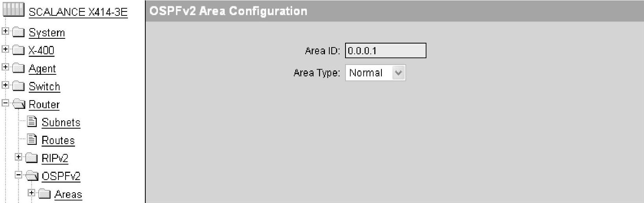
Task: Expand the RIPv2 tree node
Action: 18,157
